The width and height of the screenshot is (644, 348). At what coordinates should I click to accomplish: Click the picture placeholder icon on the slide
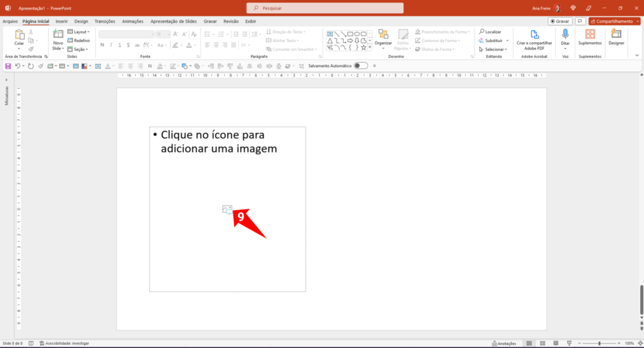point(227,209)
